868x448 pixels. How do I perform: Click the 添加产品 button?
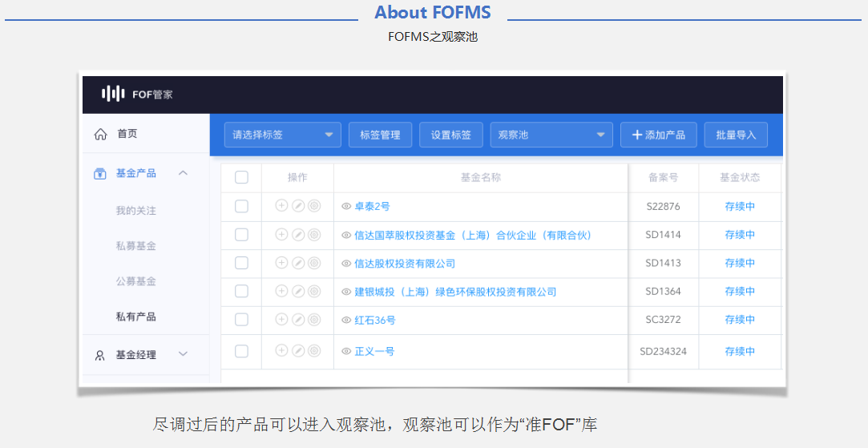pyautogui.click(x=658, y=135)
